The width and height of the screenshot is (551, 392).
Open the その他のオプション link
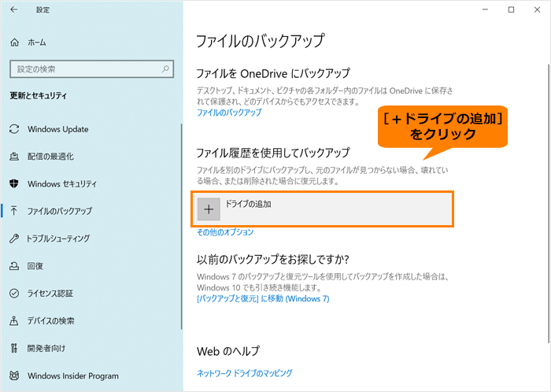pyautogui.click(x=225, y=232)
